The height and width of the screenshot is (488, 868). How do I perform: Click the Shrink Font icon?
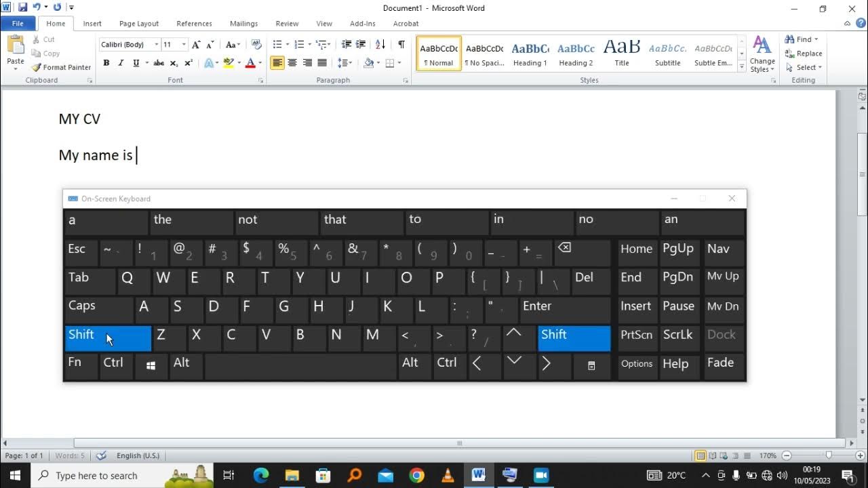[x=211, y=45]
